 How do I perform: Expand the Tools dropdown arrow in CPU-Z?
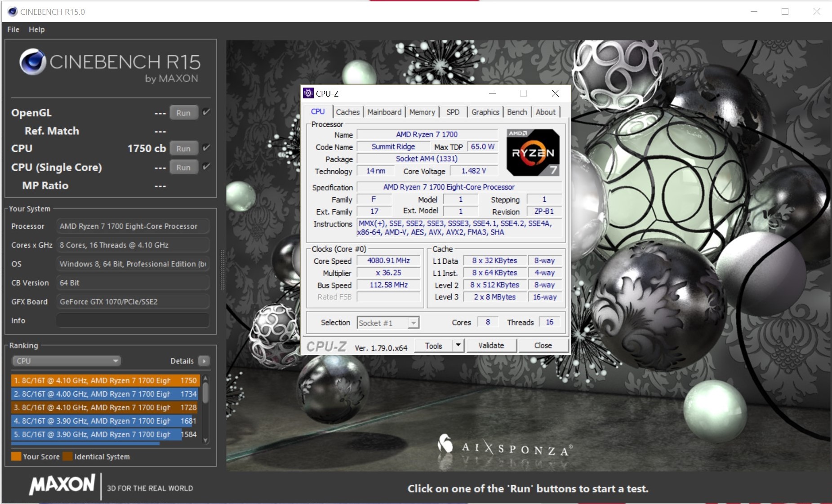click(x=458, y=345)
